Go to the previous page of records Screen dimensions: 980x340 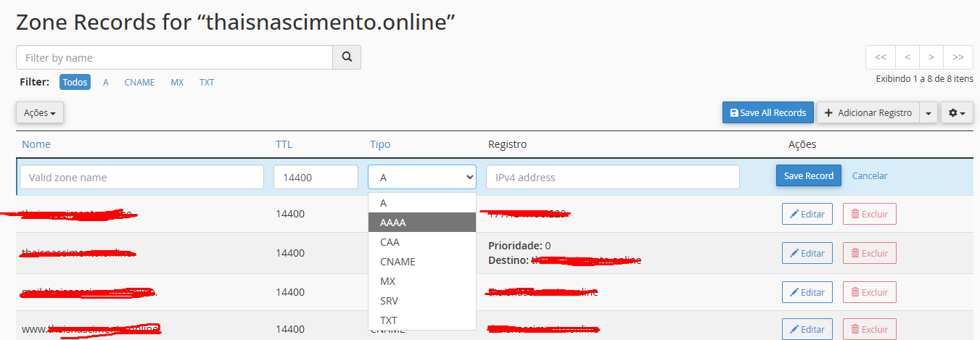pos(907,57)
